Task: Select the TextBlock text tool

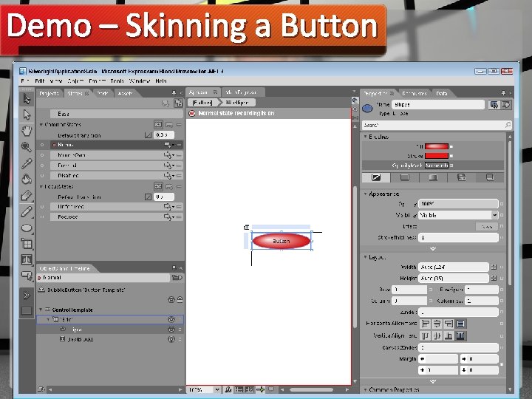Action: (27, 260)
